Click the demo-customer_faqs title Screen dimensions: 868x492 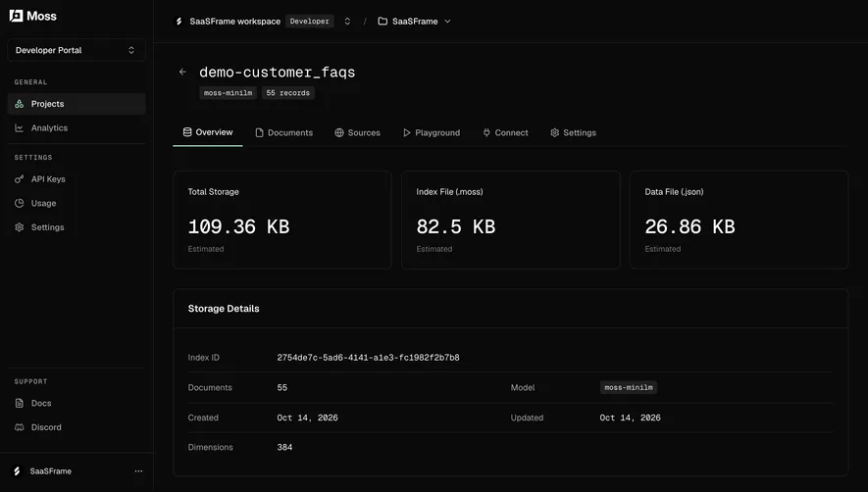coord(278,72)
